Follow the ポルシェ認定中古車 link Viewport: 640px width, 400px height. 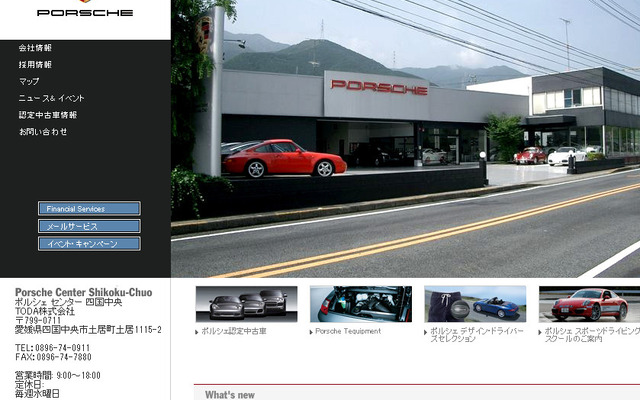(x=233, y=331)
